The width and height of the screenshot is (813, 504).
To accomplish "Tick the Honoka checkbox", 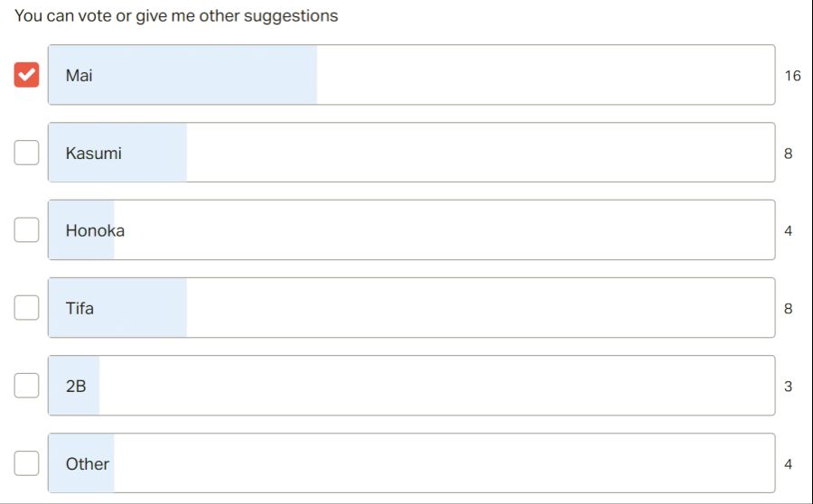I will 26,230.
